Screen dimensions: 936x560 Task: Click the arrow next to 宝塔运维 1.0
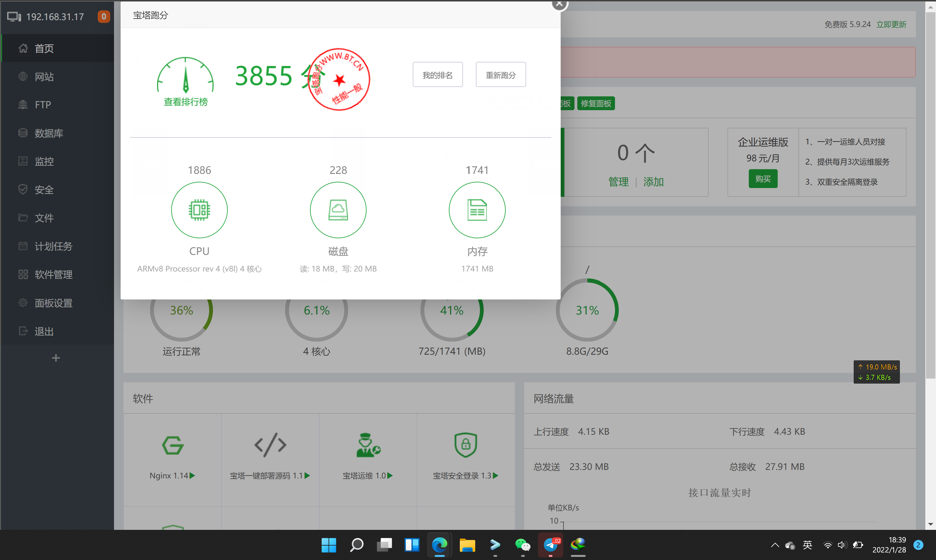(390, 476)
